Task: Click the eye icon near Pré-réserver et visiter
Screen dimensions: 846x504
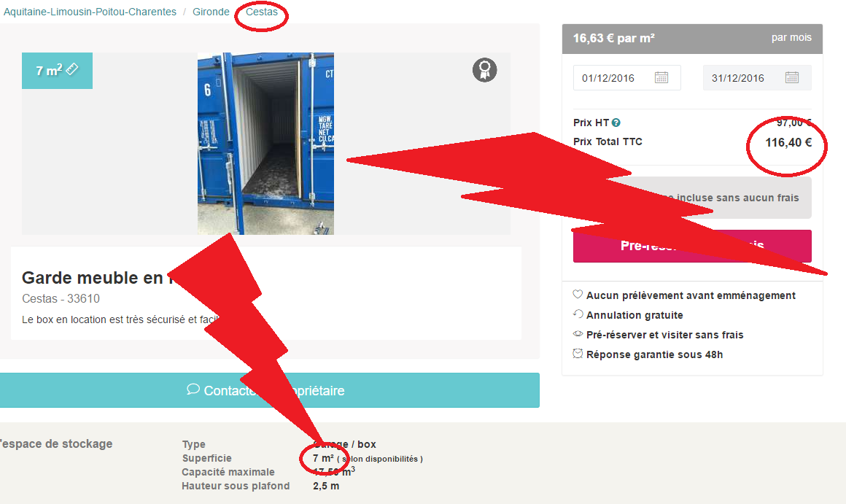Action: coord(578,334)
